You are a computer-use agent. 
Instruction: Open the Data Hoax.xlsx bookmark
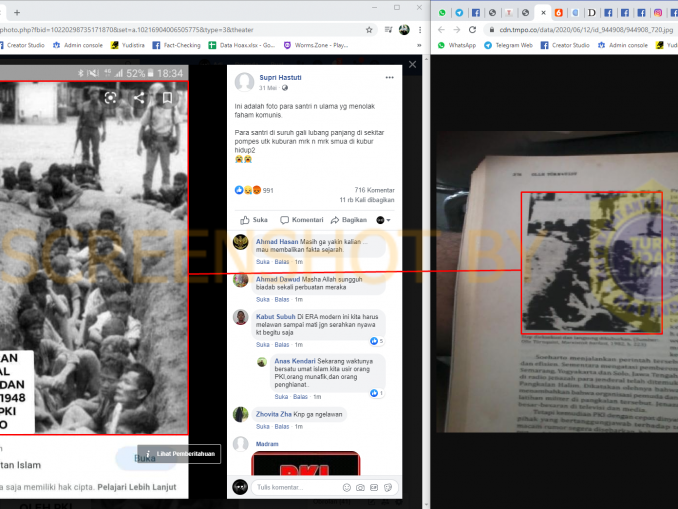click(241, 45)
